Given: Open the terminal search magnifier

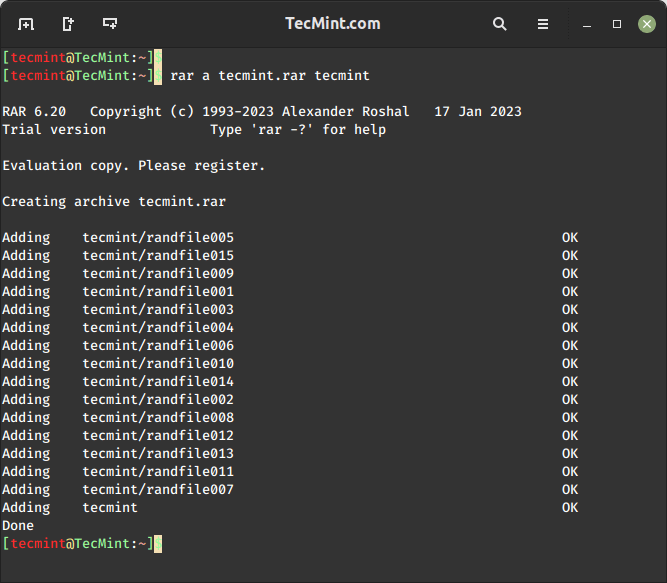Looking at the screenshot, I should coord(500,24).
